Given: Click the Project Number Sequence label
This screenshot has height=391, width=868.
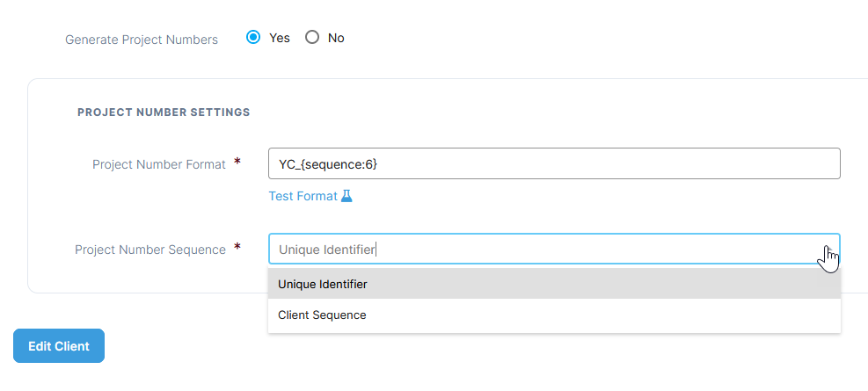Looking at the screenshot, I should coord(150,250).
